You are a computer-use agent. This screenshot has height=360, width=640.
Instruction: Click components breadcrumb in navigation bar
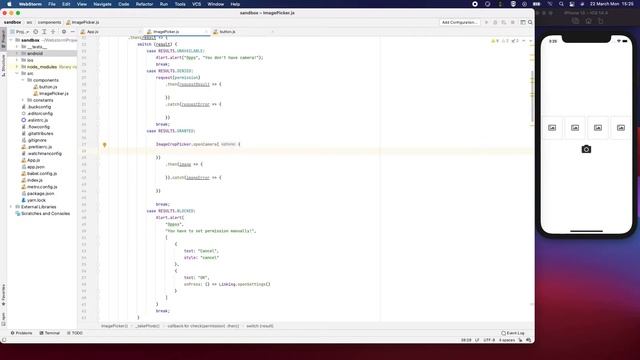49,22
